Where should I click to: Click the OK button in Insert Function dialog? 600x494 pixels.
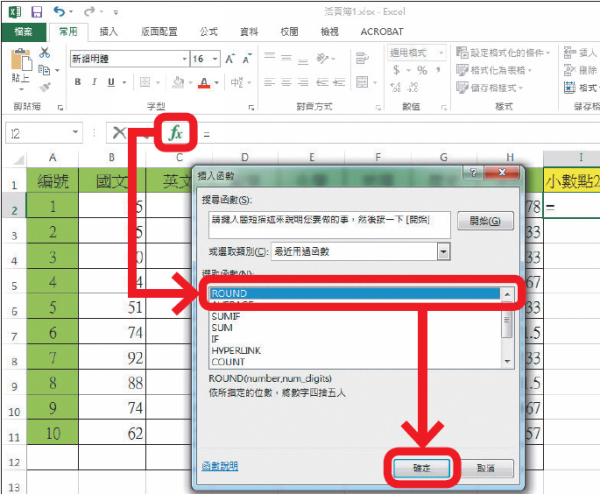(421, 468)
